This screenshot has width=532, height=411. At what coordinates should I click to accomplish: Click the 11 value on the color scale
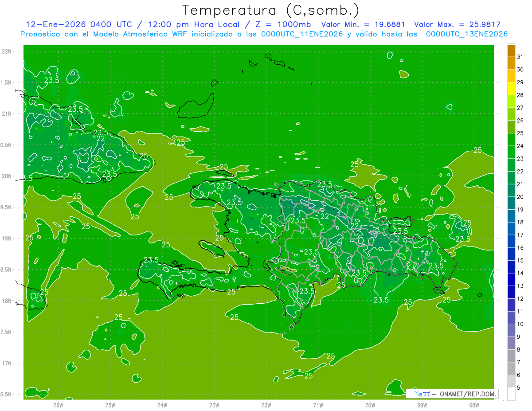point(520,311)
